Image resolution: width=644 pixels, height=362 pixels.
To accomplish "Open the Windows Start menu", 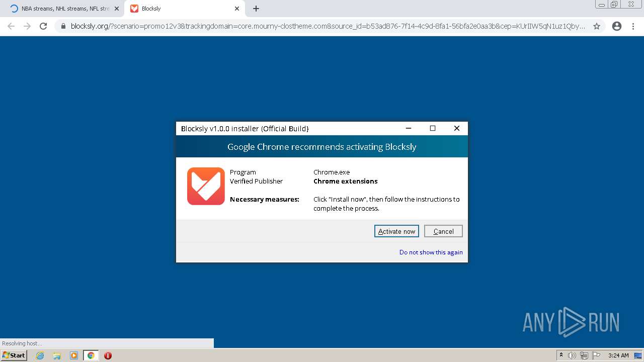I will 14,355.
